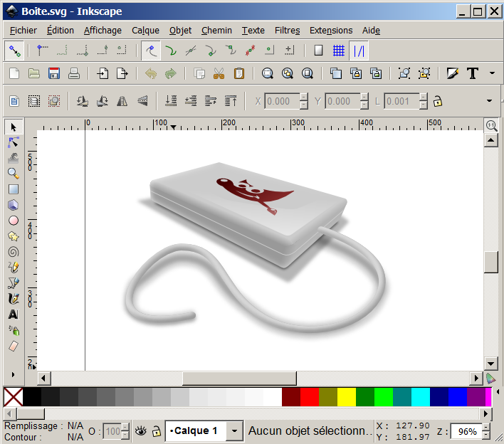Viewport: 504px width, 444px height.
Task: Open the Édition menu
Action: pyautogui.click(x=61, y=30)
